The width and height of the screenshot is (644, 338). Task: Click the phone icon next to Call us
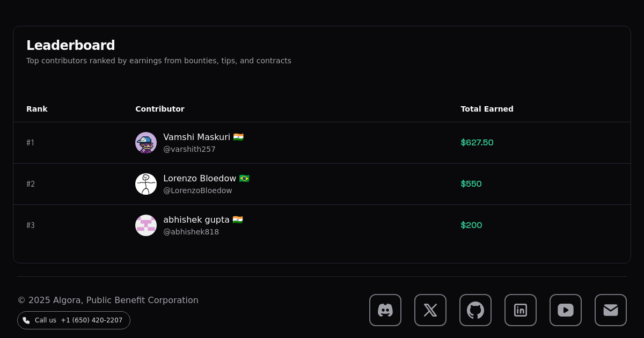[x=26, y=320]
